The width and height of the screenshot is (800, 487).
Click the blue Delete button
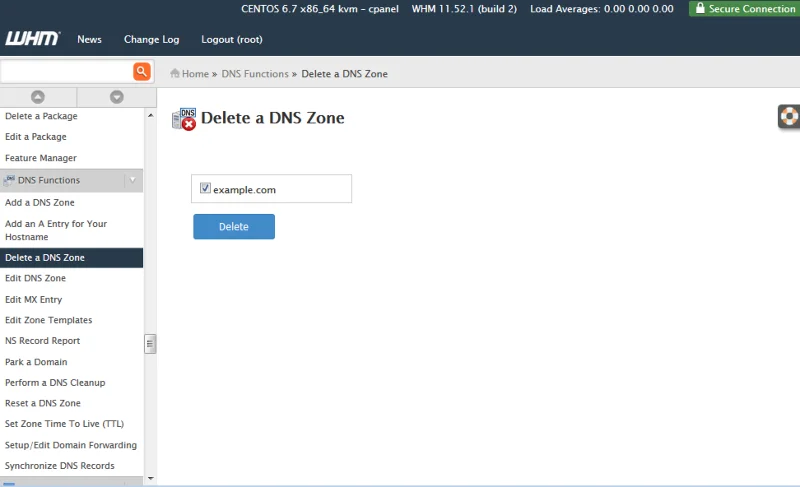[234, 226]
